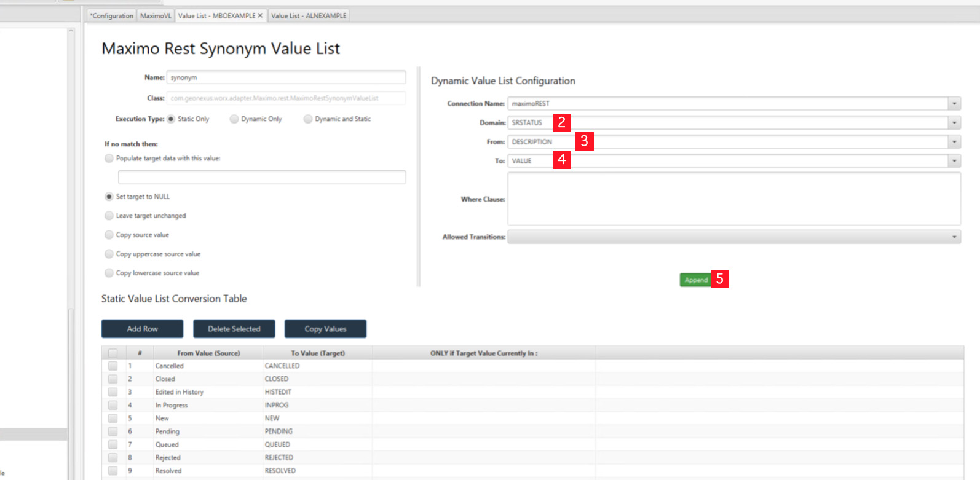Click the populate target value text box
Image resolution: width=980 pixels, height=480 pixels.
262,177
